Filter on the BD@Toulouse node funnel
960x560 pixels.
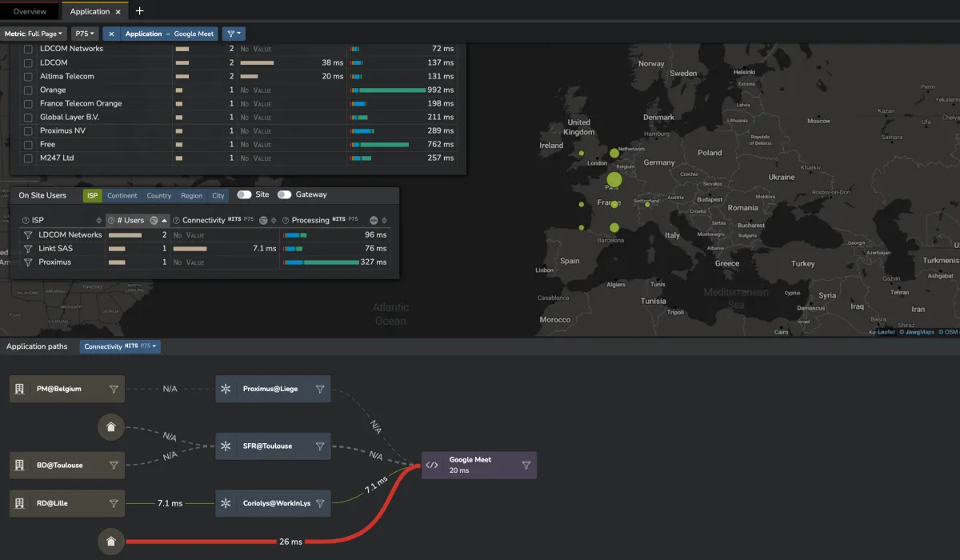point(114,465)
